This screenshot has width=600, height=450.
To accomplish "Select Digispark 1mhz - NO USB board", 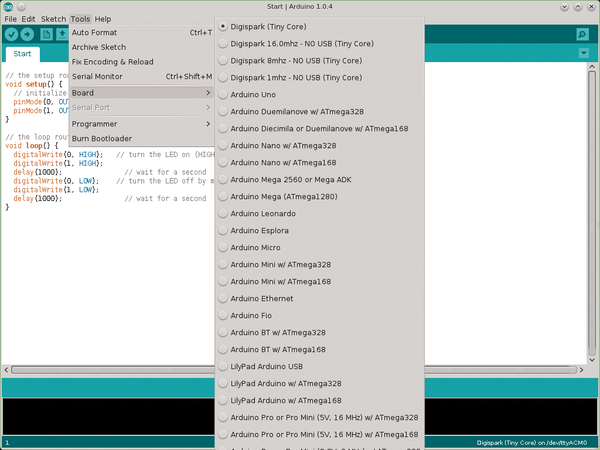I will [320, 78].
